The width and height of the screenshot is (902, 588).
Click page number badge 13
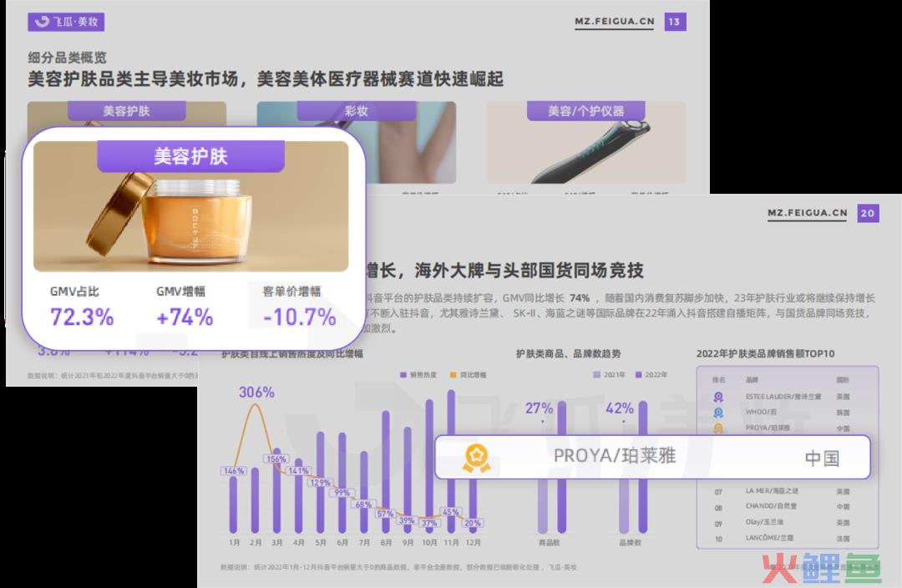click(x=675, y=22)
